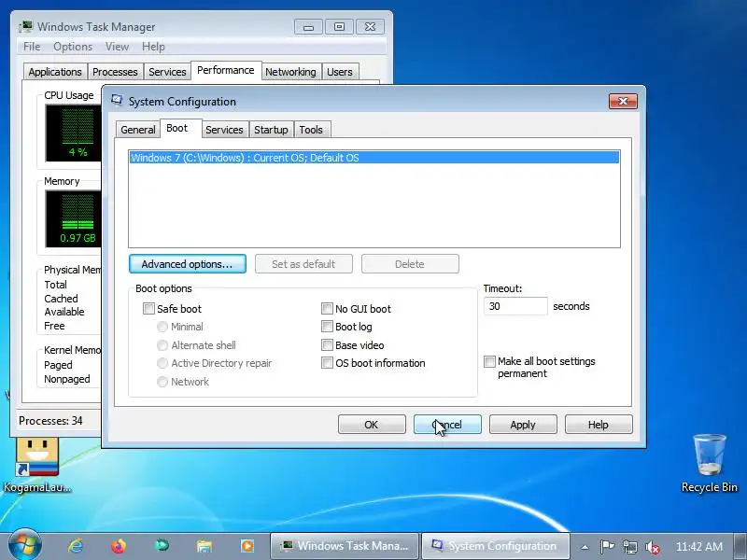Open the Networking tab in Task Manager
Viewport: 747px width, 560px height.
(290, 72)
